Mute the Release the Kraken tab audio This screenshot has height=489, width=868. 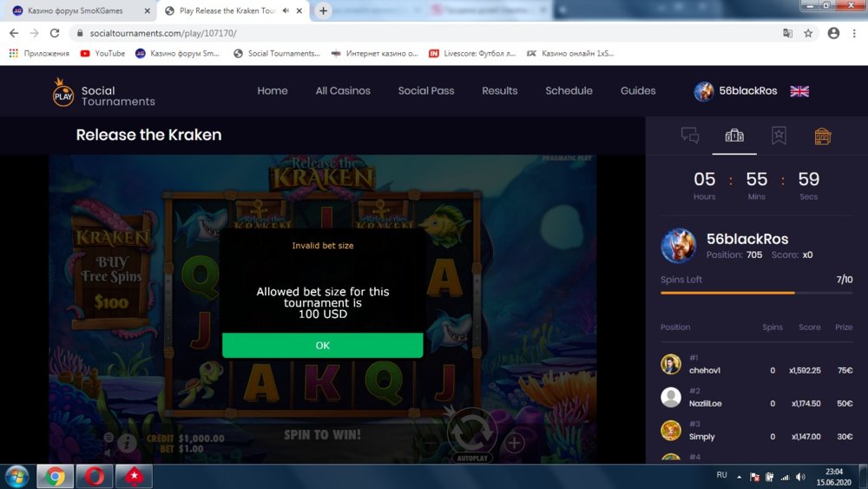[x=286, y=10]
